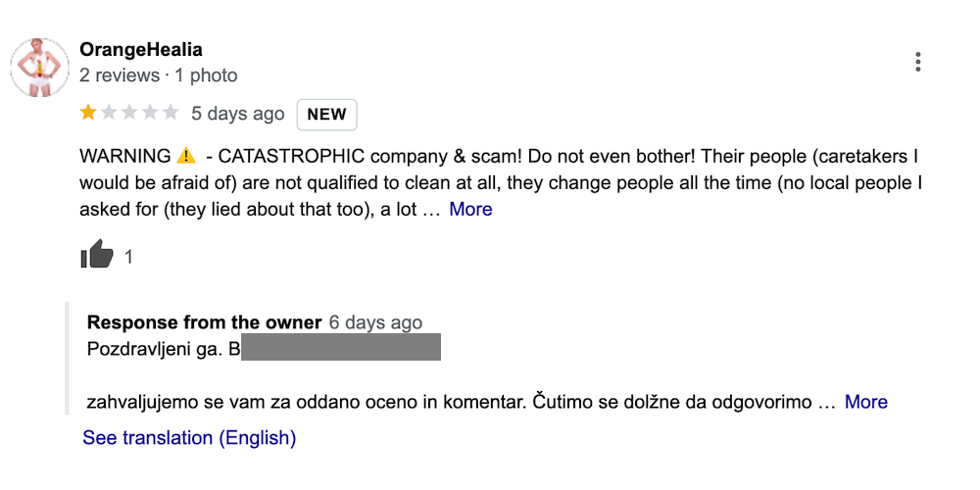980x490 pixels.
Task: Expand the full review text with More
Action: 470,209
